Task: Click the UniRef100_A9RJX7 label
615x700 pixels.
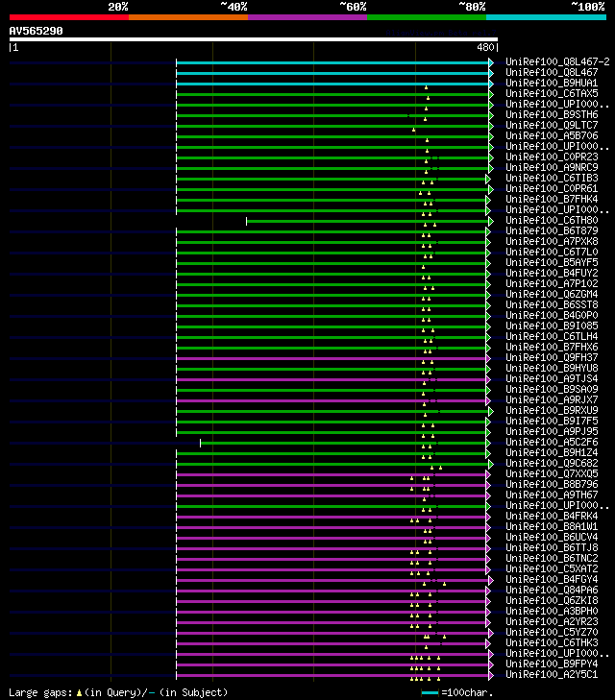Action: point(552,400)
